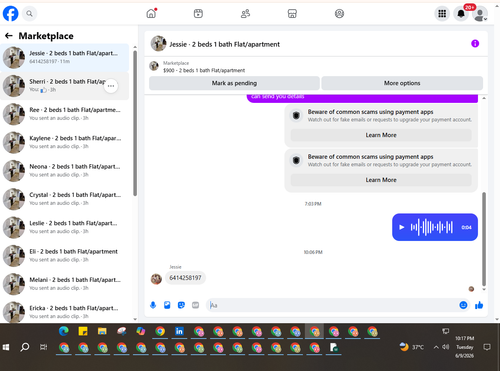500x371 pixels.
Task: Open Task View on taskbar
Action: (44, 347)
